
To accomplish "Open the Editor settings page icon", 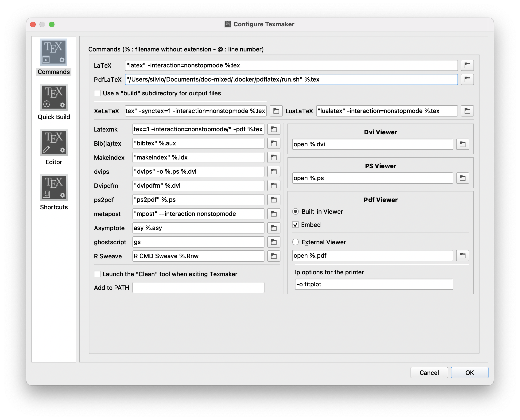I will point(54,143).
